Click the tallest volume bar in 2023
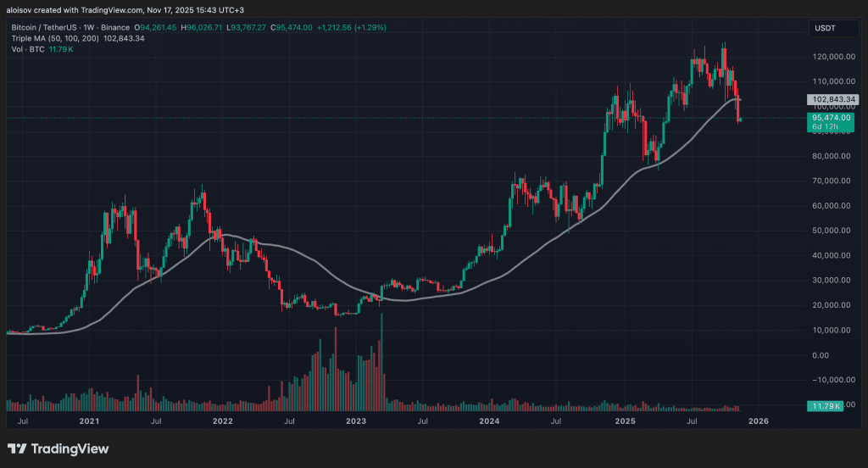This screenshot has width=868, height=468. 381,362
